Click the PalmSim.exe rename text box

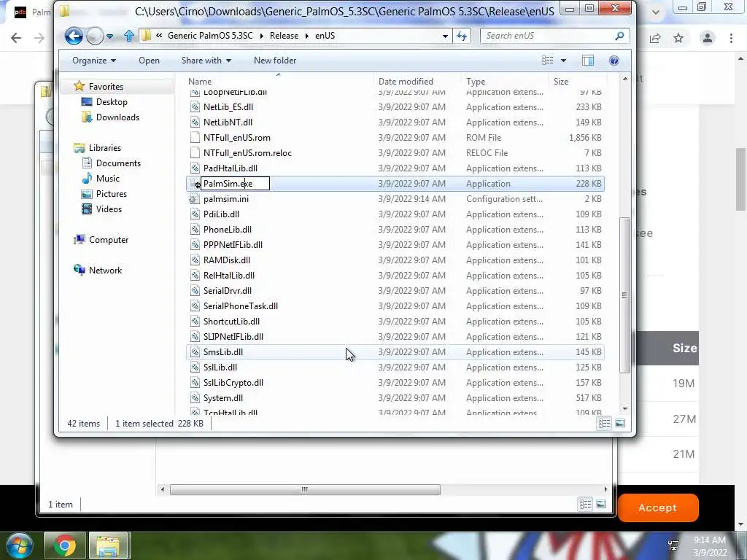pyautogui.click(x=236, y=183)
